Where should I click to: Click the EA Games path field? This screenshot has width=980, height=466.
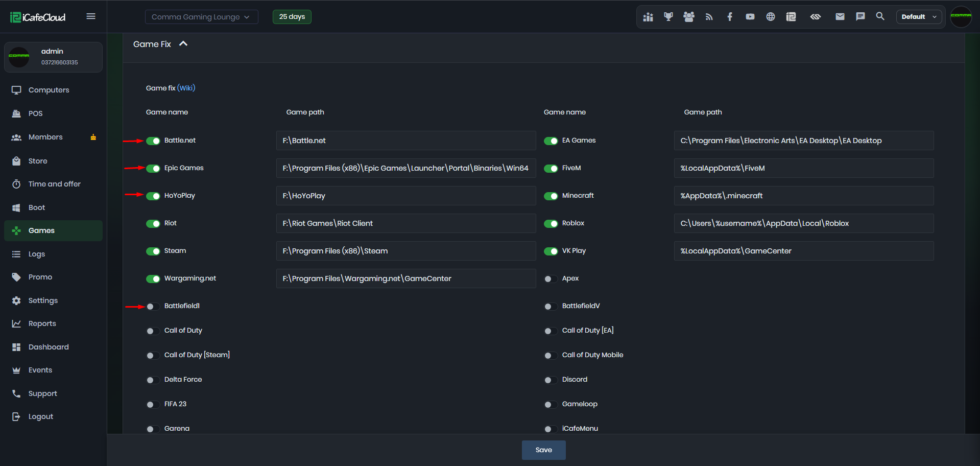(804, 141)
